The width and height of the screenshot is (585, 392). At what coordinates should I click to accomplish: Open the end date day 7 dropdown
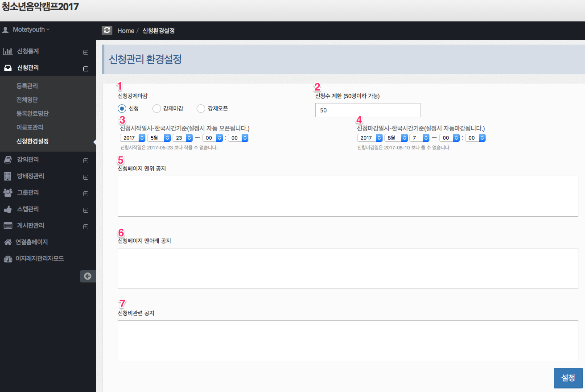coord(420,138)
